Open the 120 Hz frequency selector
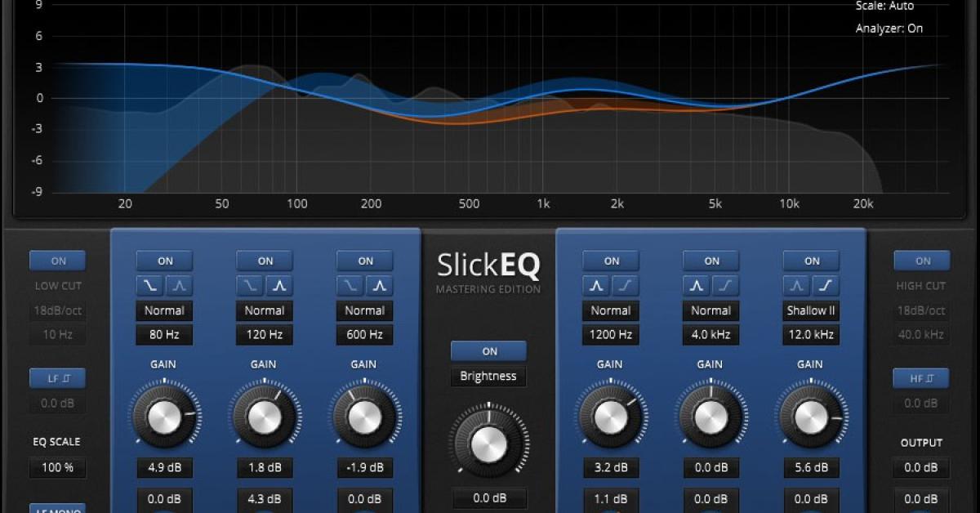Image resolution: width=980 pixels, height=513 pixels. point(265,334)
